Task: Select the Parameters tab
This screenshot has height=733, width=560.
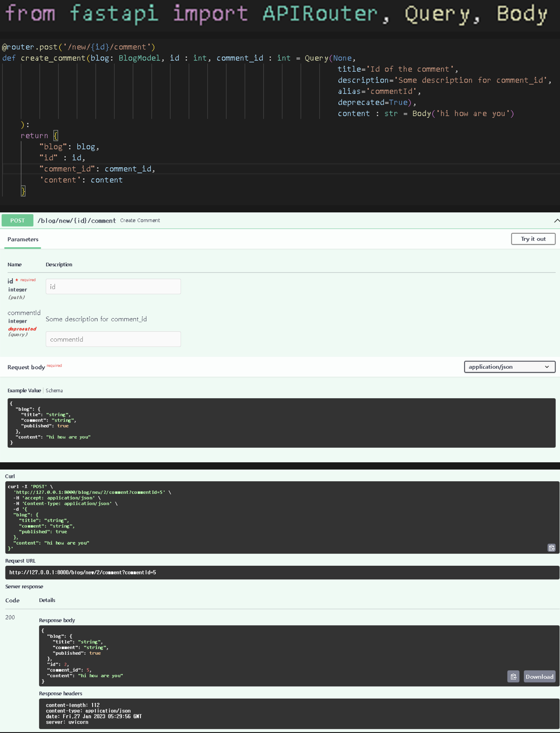Action: 23,240
